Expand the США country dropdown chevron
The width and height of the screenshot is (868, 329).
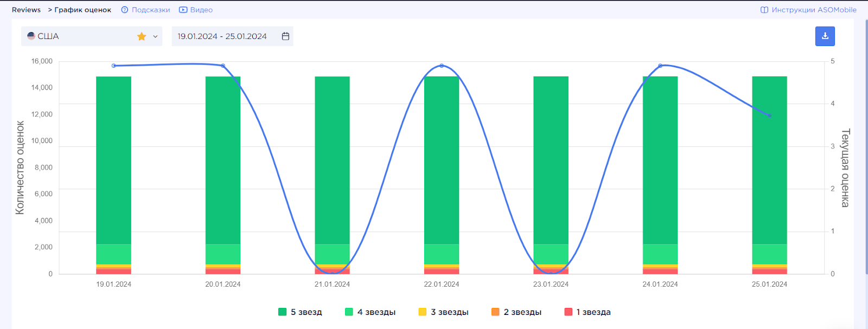click(x=155, y=36)
